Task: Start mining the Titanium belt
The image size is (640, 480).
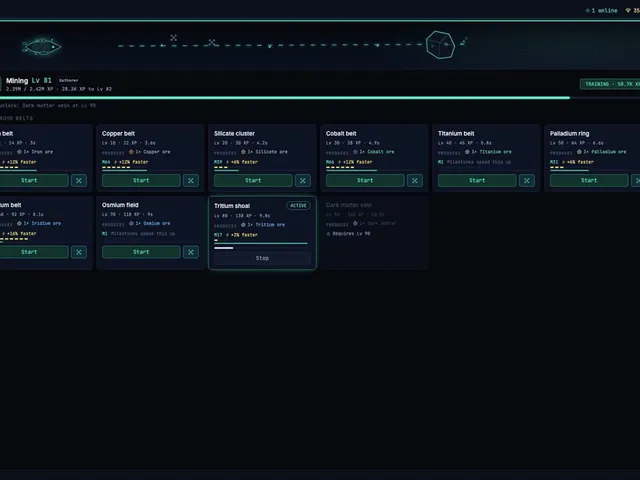Action: tap(477, 180)
